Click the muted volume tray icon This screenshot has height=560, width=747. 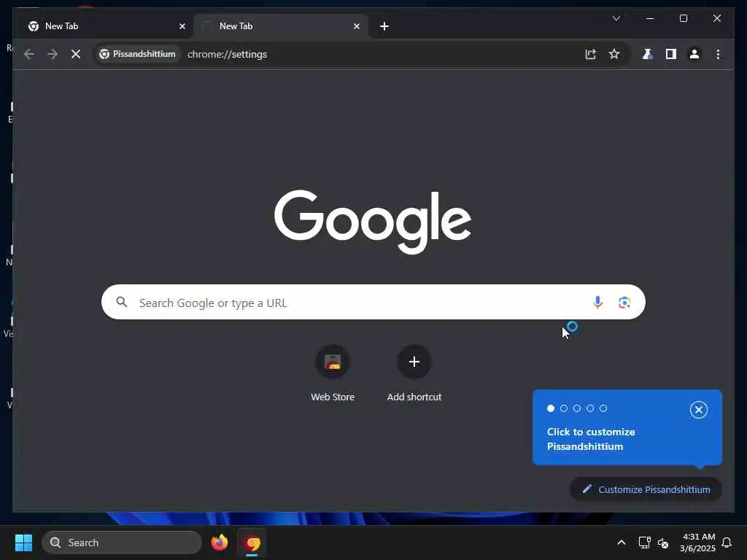(x=663, y=542)
